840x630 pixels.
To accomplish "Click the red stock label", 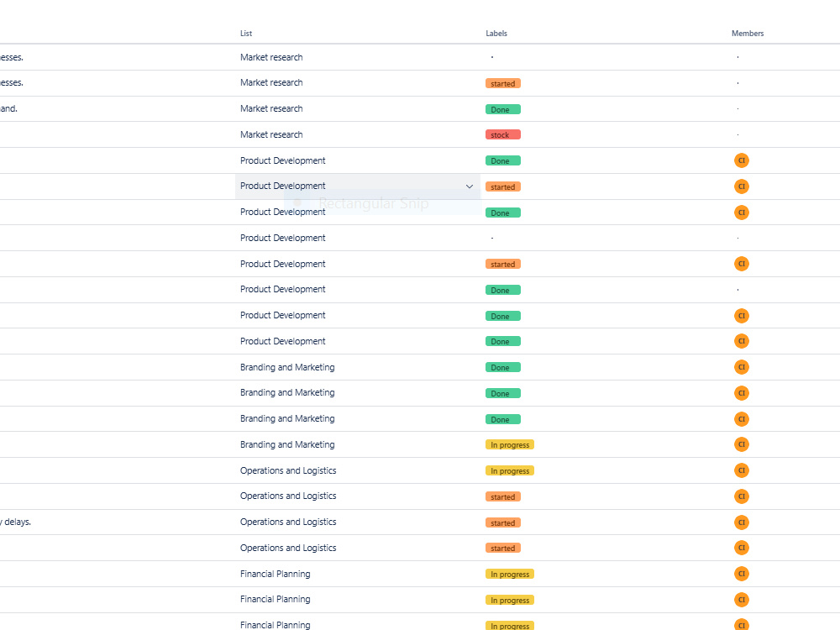I will click(502, 135).
